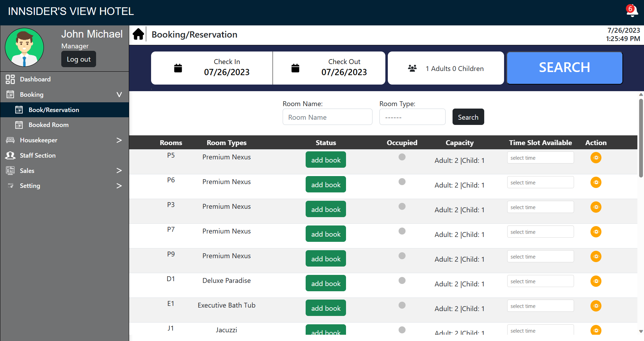Screen dimensions: 644x341
Task: View details of room P5 via eye icon
Action: tap(596, 158)
